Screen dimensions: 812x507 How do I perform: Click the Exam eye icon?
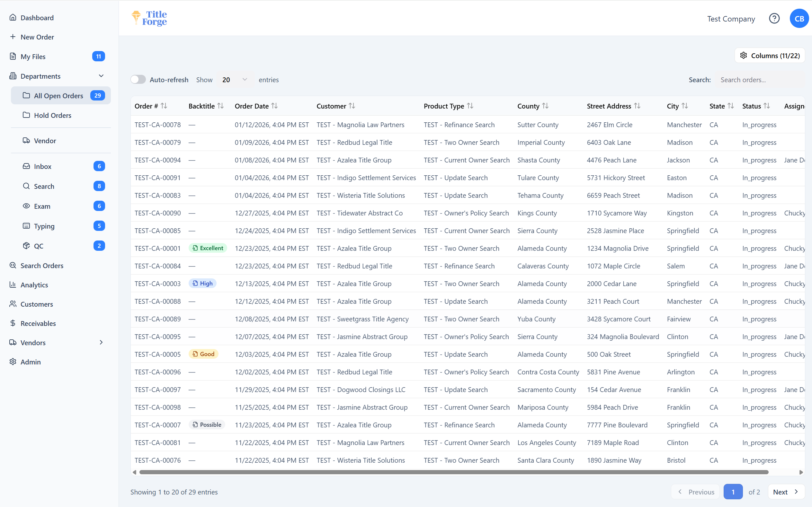[x=26, y=206]
